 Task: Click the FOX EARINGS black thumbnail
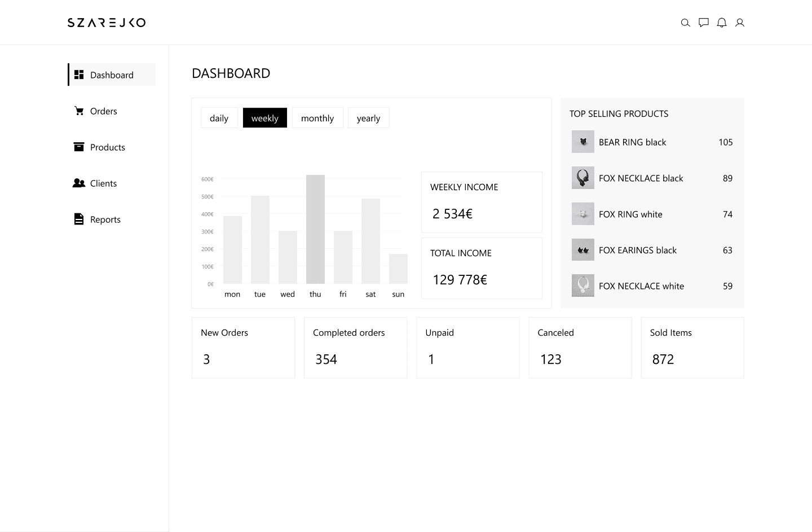point(583,250)
